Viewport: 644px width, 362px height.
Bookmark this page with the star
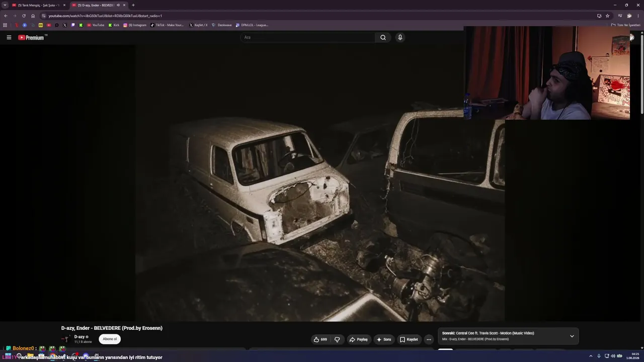(x=607, y=16)
